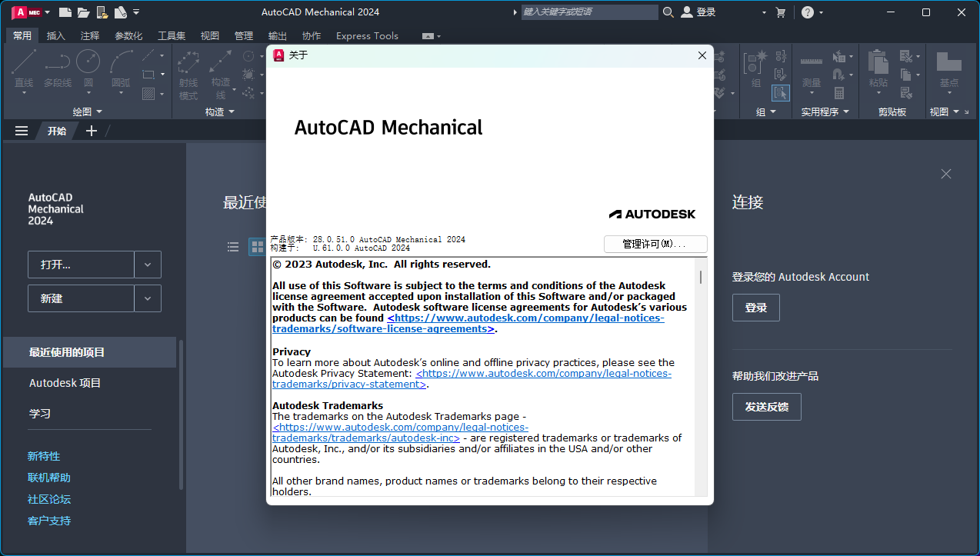Click the 打开... button on start page
The height and width of the screenshot is (556, 980).
(81, 265)
